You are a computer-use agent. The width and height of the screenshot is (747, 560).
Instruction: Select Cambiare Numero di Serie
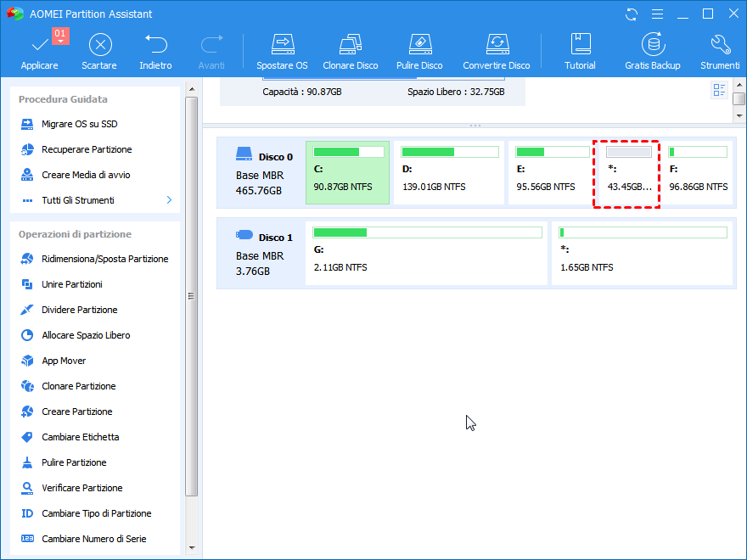point(95,539)
